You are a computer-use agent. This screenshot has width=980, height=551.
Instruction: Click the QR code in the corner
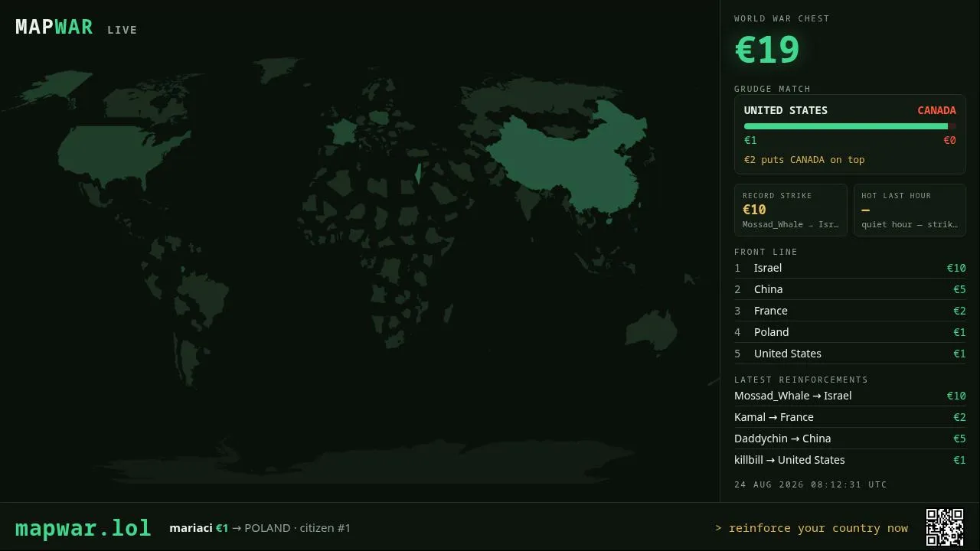coord(945,527)
